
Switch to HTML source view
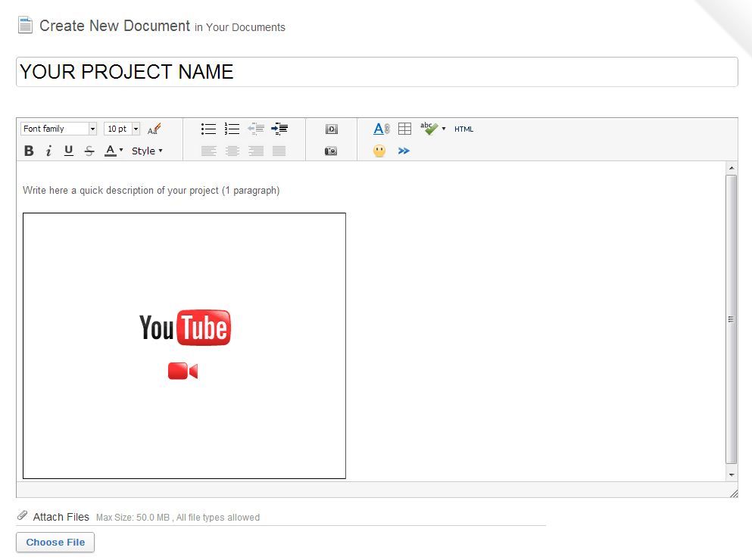[x=463, y=129]
